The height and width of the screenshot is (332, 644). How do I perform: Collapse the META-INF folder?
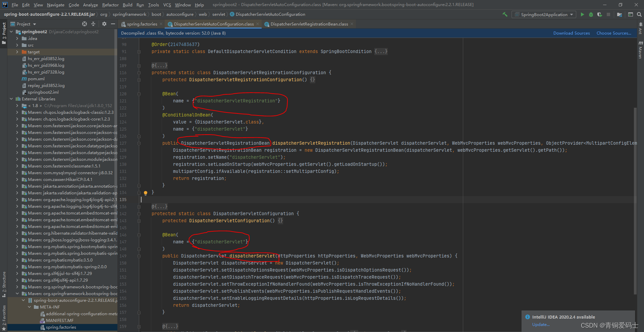(x=30, y=307)
